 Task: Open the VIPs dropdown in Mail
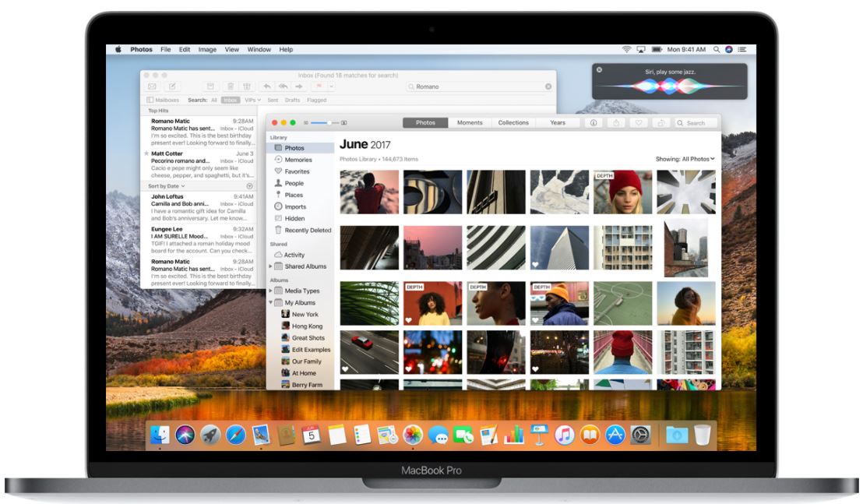(252, 100)
